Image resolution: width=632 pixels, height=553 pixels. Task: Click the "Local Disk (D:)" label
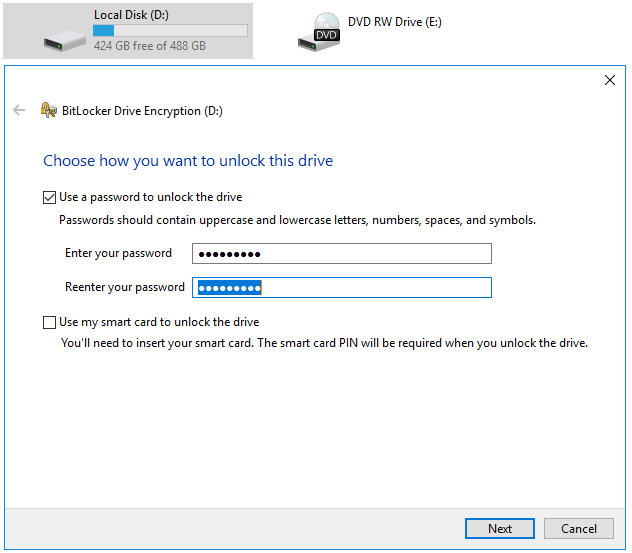(131, 15)
